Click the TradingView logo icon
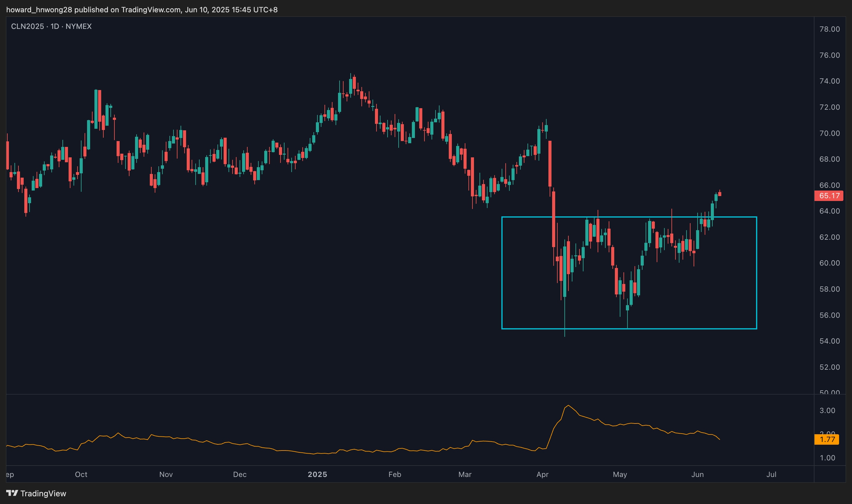The height and width of the screenshot is (504, 852). coord(12,493)
